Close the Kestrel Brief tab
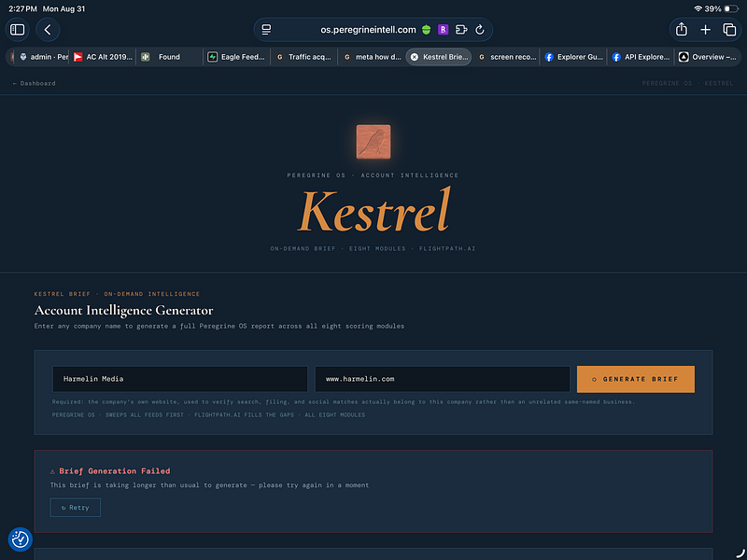 [x=415, y=57]
